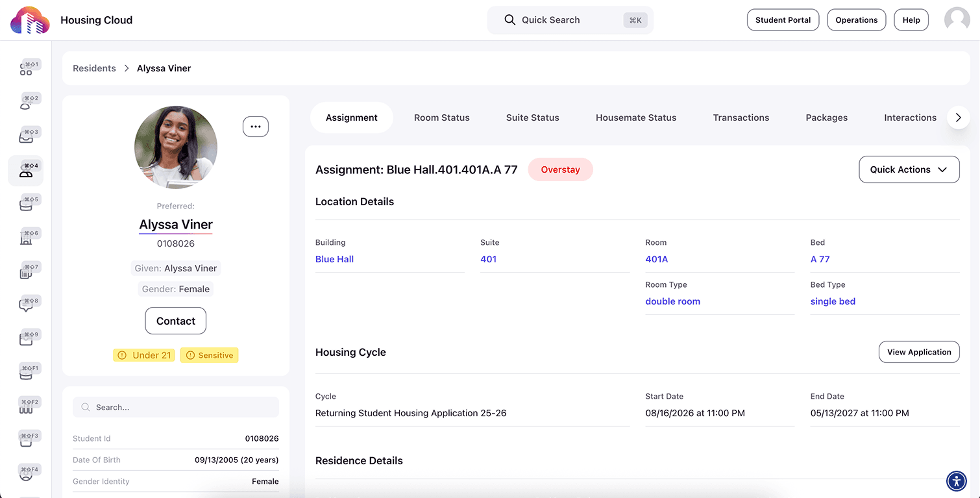Go back to Residents via breadcrumb
The image size is (980, 498).
94,68
